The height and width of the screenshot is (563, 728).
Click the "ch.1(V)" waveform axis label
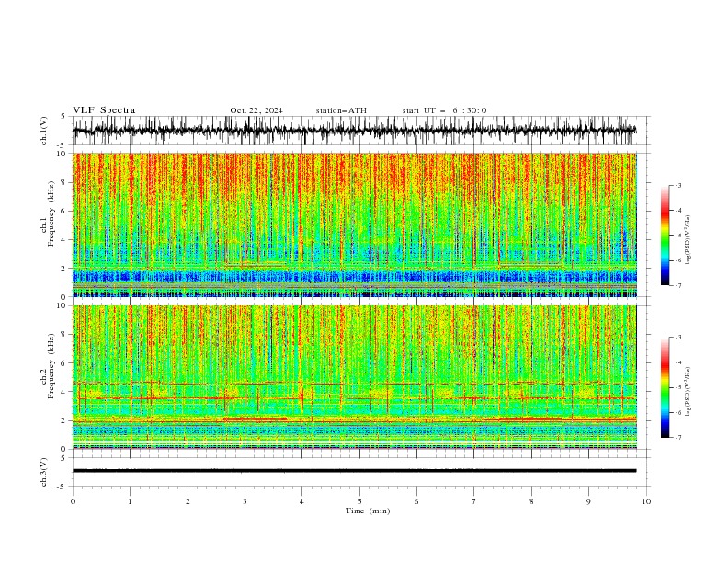[x=44, y=131]
